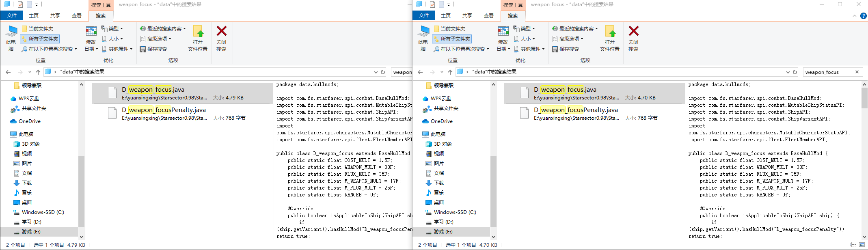Open View tab in right window
Viewport: 868px width, 250px height.
click(489, 15)
